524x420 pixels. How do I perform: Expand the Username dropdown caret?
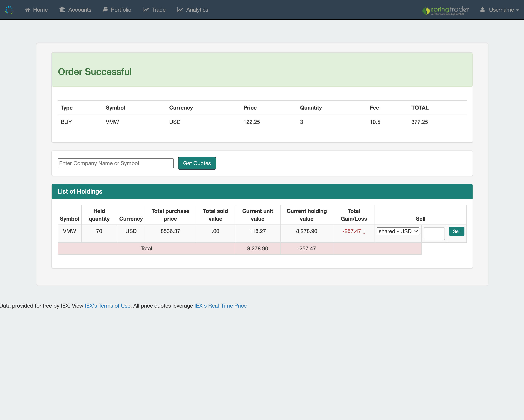pyautogui.click(x=518, y=10)
